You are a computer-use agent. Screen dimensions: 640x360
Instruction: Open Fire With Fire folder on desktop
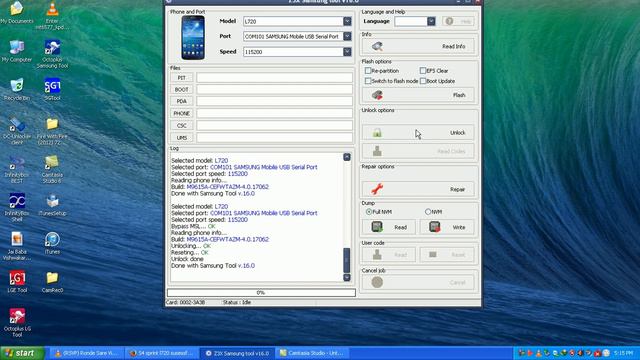[x=52, y=131]
